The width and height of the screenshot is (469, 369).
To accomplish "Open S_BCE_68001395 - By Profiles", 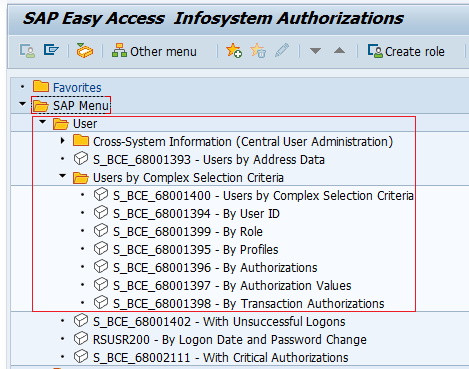I will pyautogui.click(x=196, y=250).
